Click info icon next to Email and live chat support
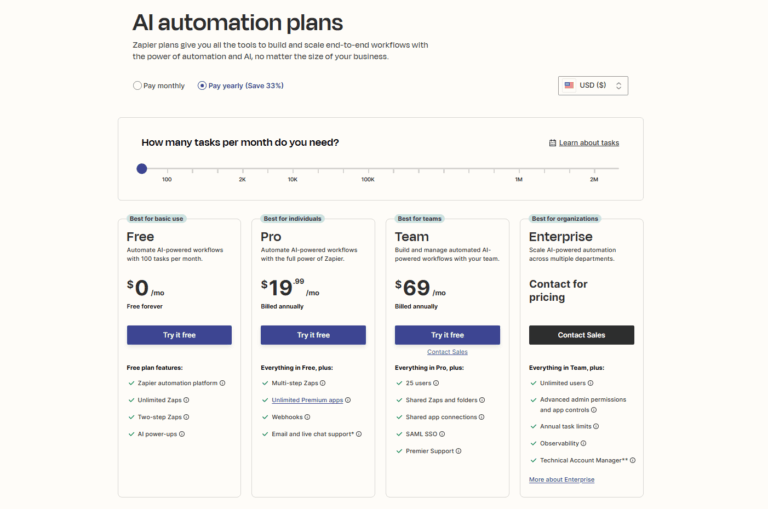The image size is (768, 509). [359, 434]
